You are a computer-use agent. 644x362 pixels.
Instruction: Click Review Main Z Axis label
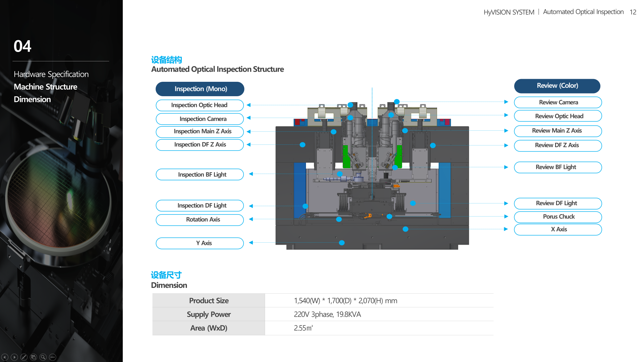[x=558, y=131]
